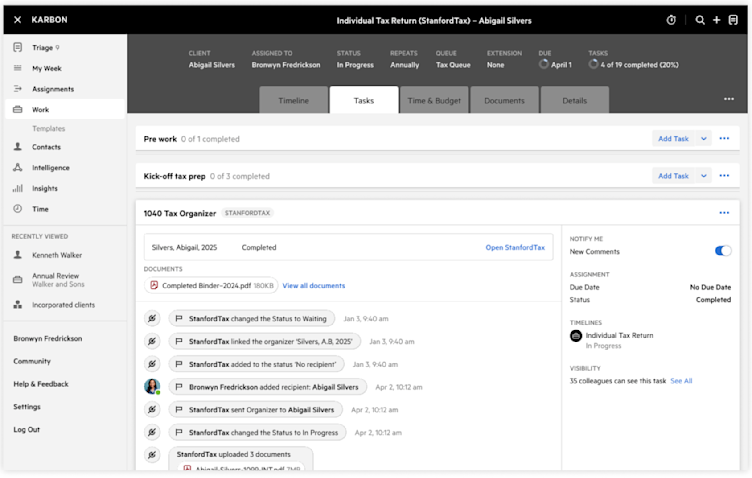Viewport: 752px width, 478px height.
Task: Open the notes icon in top right
Action: pos(733,20)
